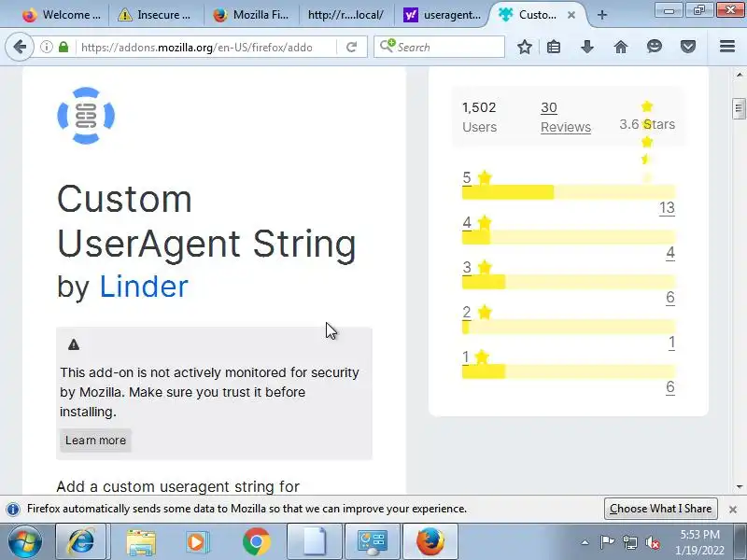The height and width of the screenshot is (560, 747).
Task: Click the Custom UserAgent String add-on logo
Action: click(86, 115)
